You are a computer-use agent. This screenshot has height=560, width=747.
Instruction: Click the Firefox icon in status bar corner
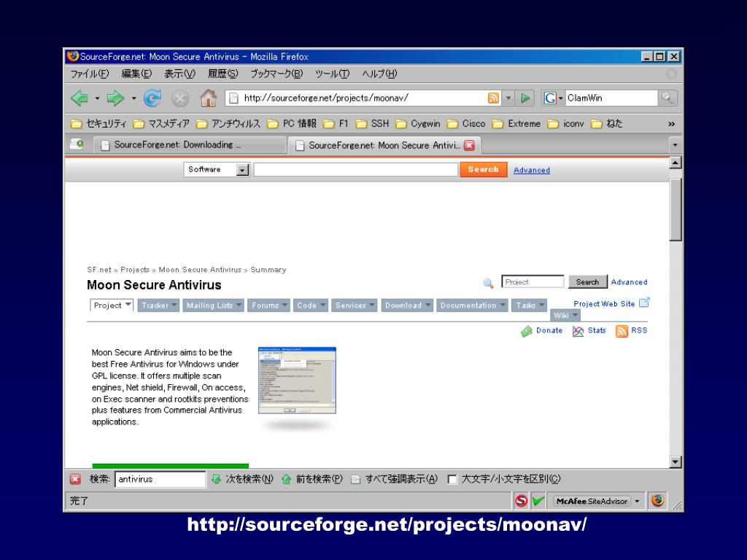coord(658,500)
